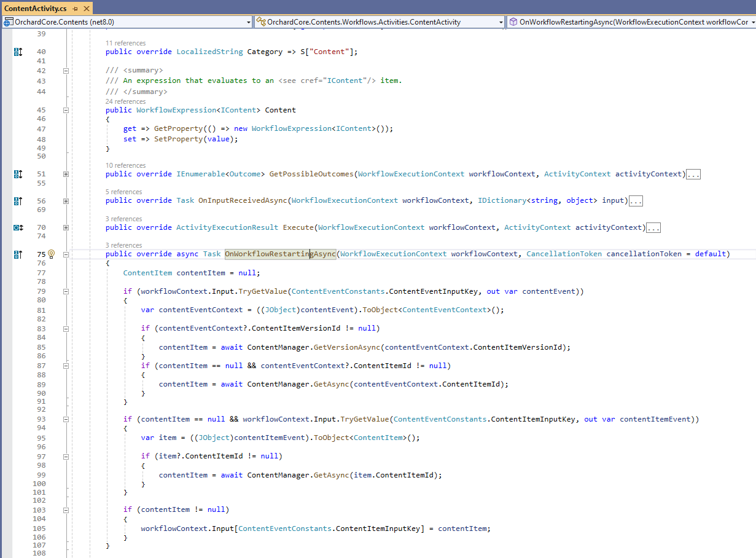
Task: Click the inheritance margin icon on line 40
Action: [18, 52]
